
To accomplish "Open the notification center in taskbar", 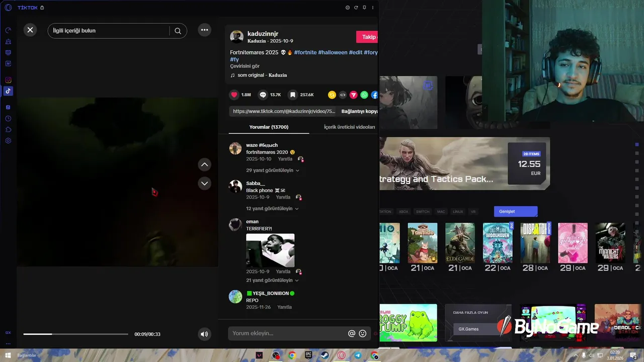I will (x=633, y=355).
